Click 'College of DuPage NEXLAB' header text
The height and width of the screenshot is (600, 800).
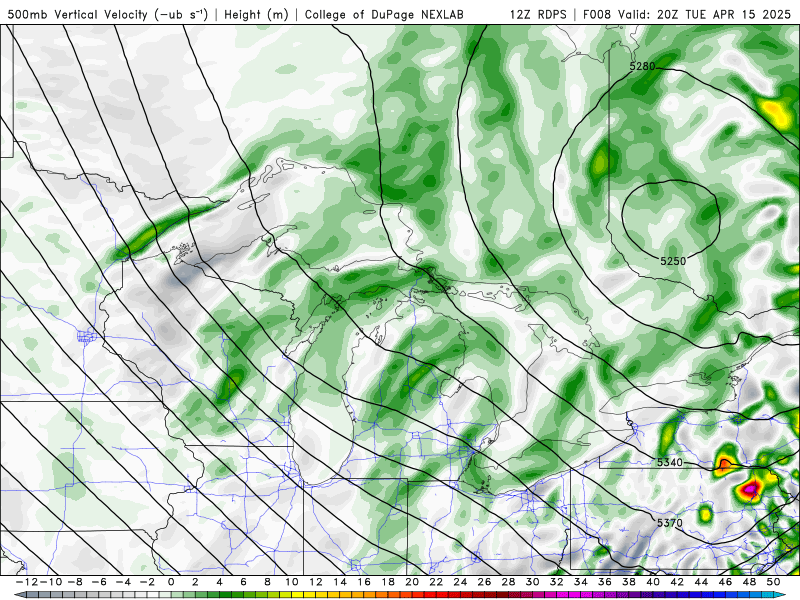pyautogui.click(x=384, y=14)
